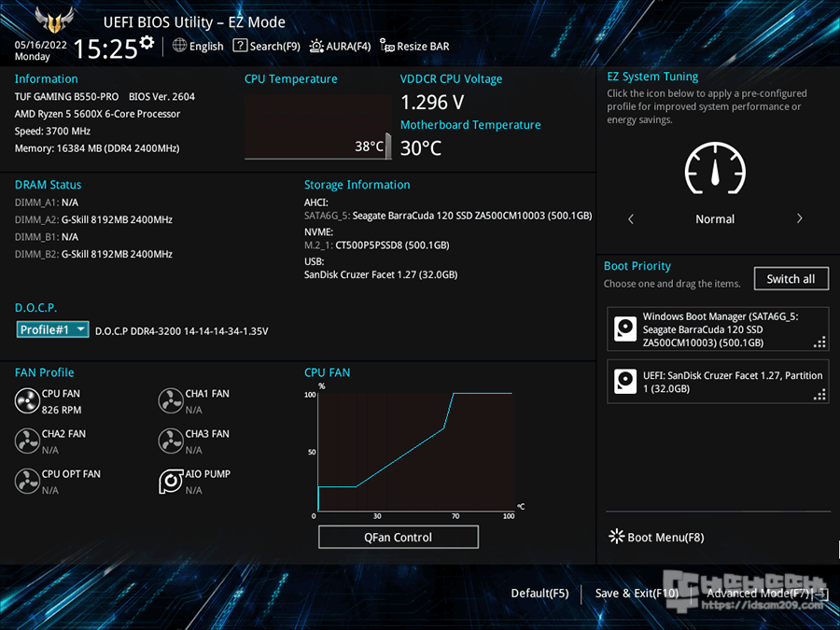Click the DIMM_B1 N/A entry
840x630 pixels.
tap(47, 237)
